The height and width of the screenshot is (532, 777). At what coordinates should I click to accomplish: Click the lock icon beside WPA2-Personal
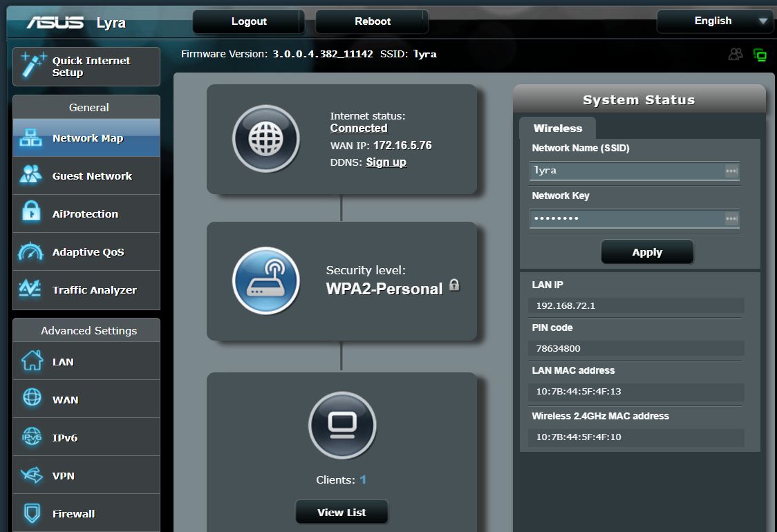click(x=454, y=285)
